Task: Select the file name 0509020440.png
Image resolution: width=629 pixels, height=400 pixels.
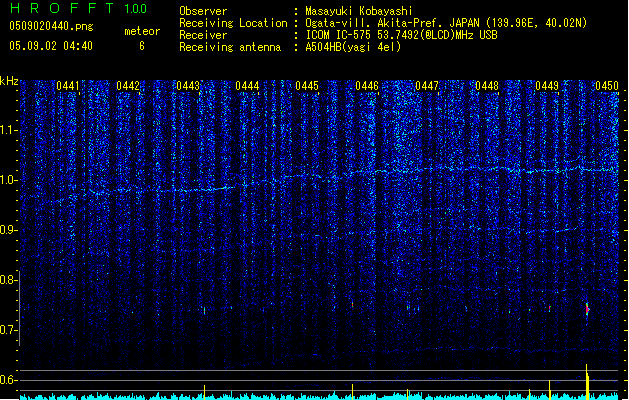Action: 49,26
